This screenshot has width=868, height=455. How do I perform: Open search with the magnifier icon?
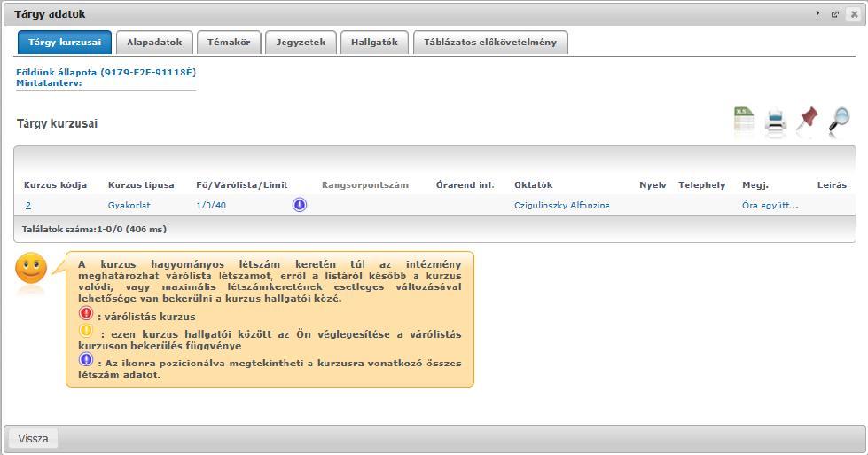click(840, 120)
